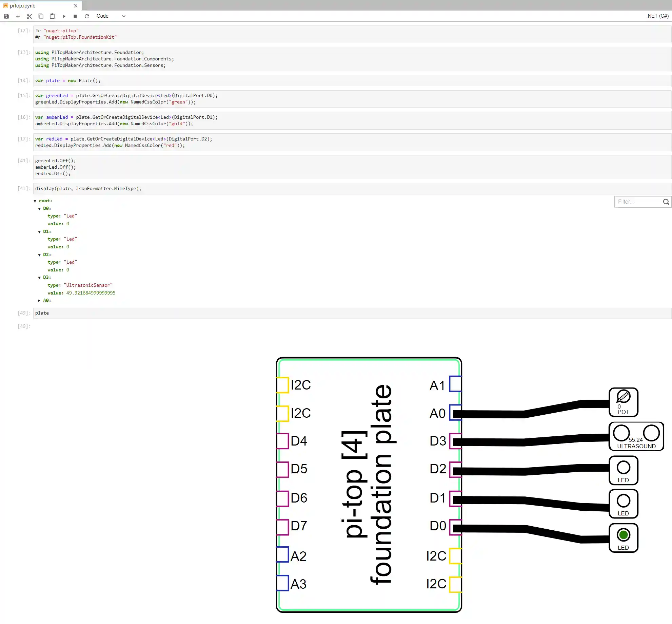Click the POT device icon

[x=624, y=402]
